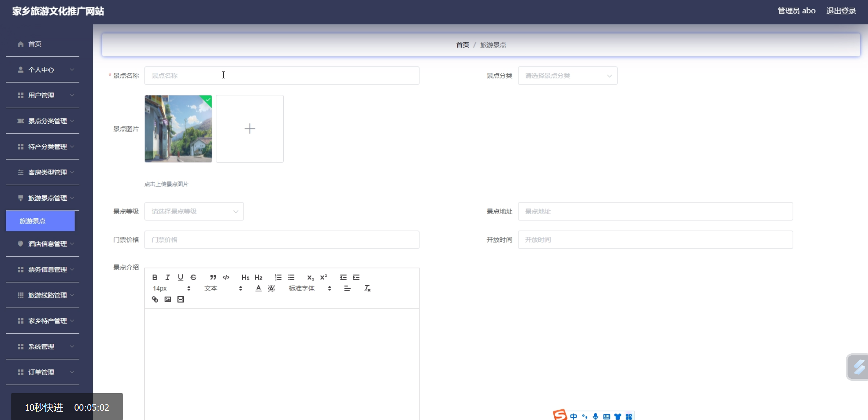The image size is (868, 420).
Task: Click the clear formatting icon
Action: coord(367,288)
